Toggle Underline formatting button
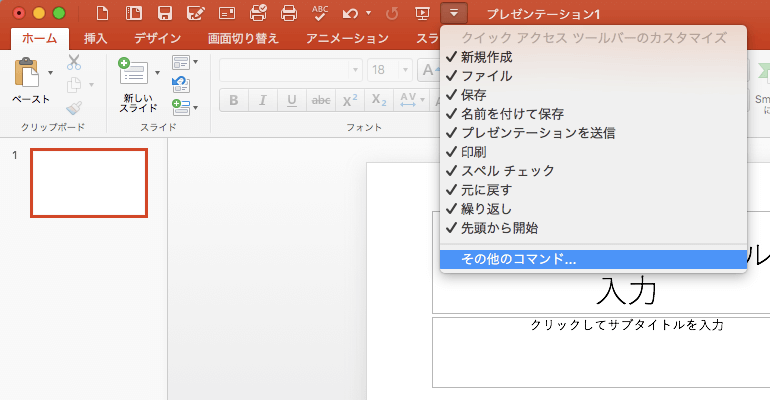Screen dimensions: 770x400 click(292, 100)
